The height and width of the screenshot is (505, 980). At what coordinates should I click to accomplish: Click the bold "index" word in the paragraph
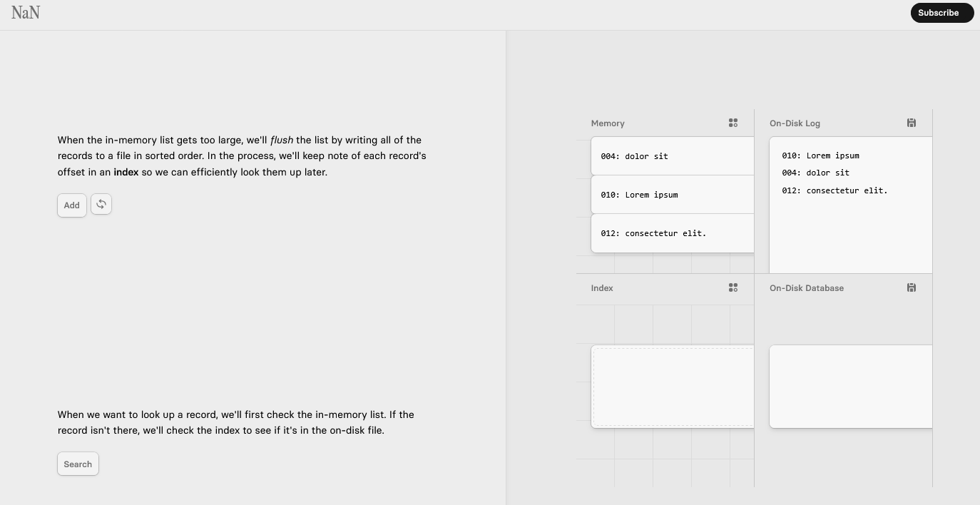tap(126, 172)
